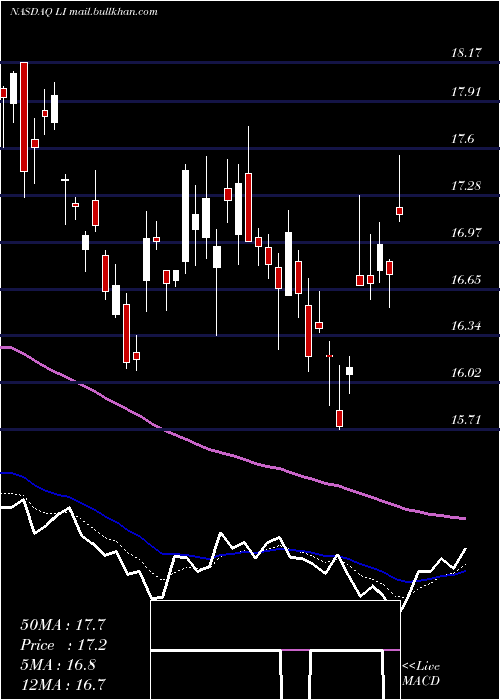Screen dimensions: 500x700
Task: Click the Price : 17.2 readout
Action: (64, 645)
